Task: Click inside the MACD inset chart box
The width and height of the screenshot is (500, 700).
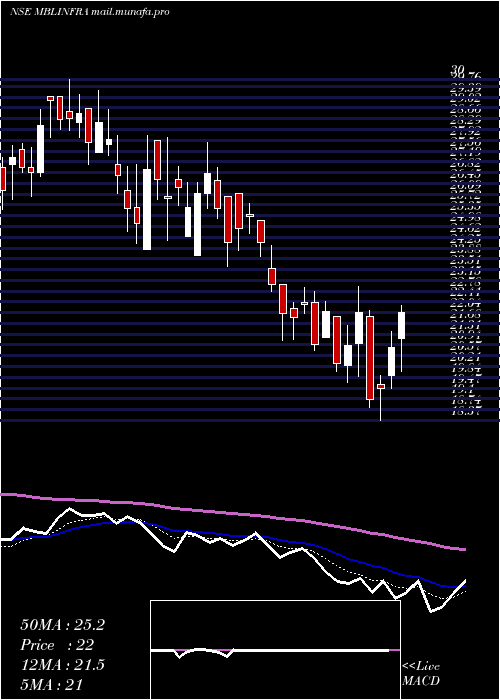Action: coord(275,650)
